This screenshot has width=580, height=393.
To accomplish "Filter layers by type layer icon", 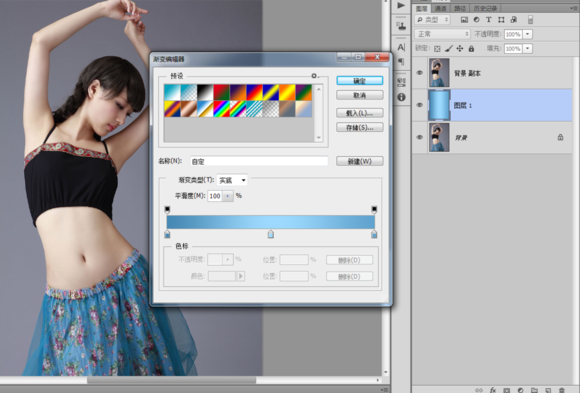I will (x=489, y=20).
